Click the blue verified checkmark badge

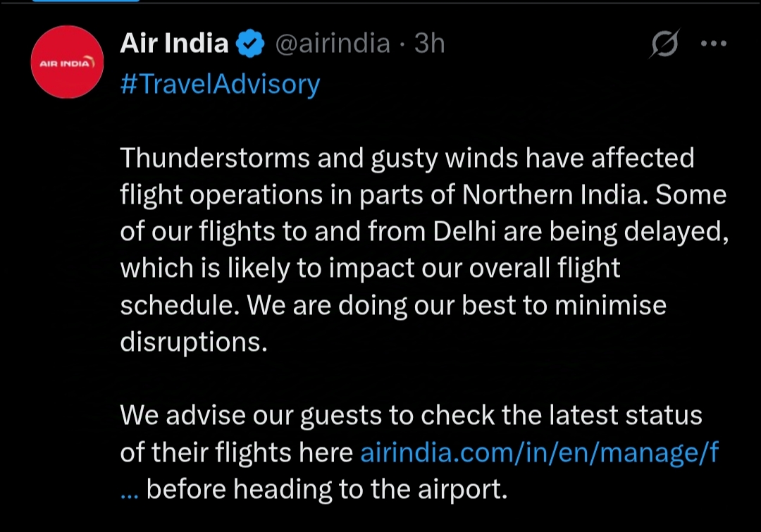tap(250, 44)
